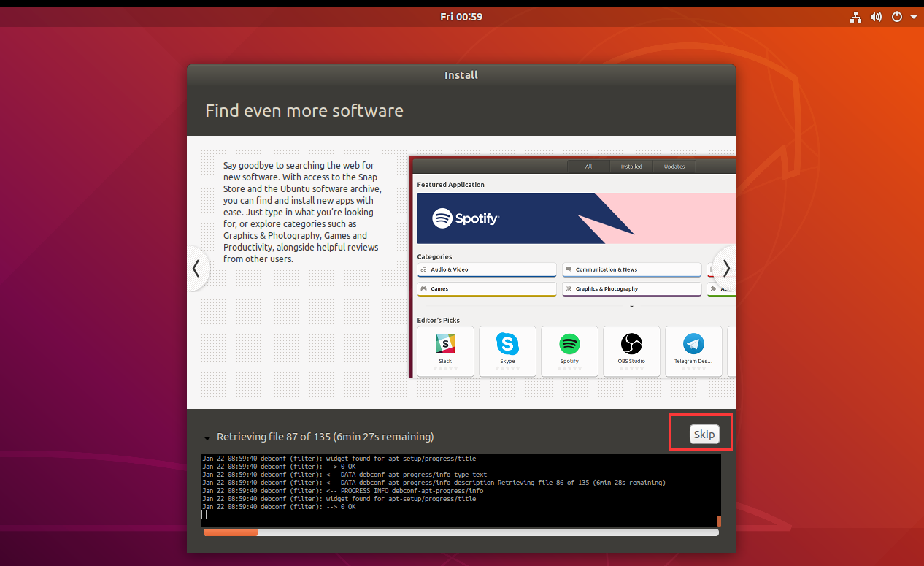Click the installation progress bar
Image resolution: width=924 pixels, height=566 pixels.
[461, 532]
